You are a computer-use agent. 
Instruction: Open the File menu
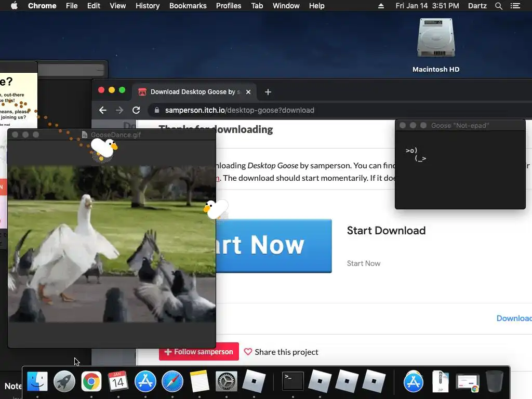click(72, 6)
